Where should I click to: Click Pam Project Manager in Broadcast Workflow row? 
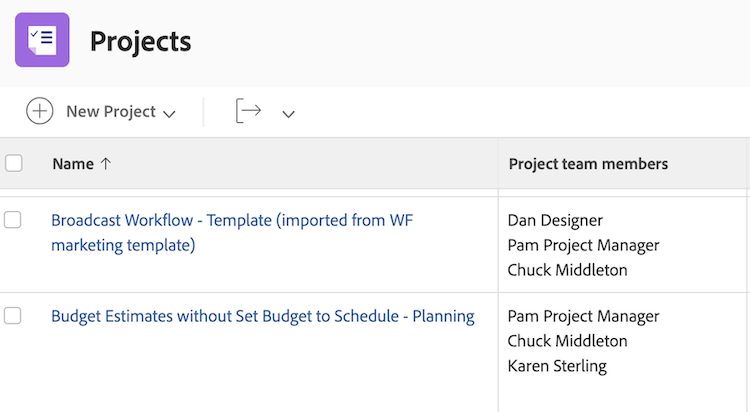(x=583, y=245)
